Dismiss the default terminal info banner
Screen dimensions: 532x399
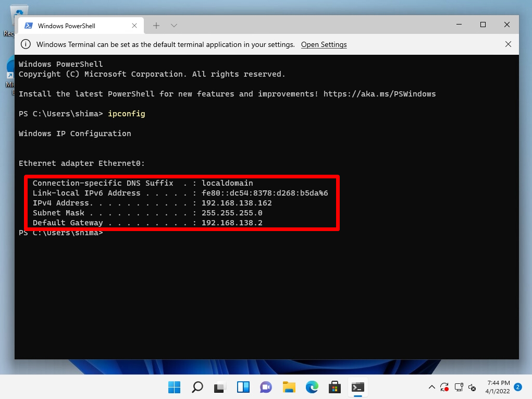[x=508, y=44]
